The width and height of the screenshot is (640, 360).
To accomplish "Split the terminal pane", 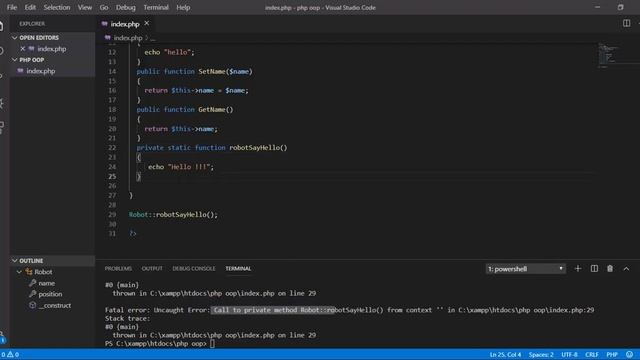I will point(594,268).
